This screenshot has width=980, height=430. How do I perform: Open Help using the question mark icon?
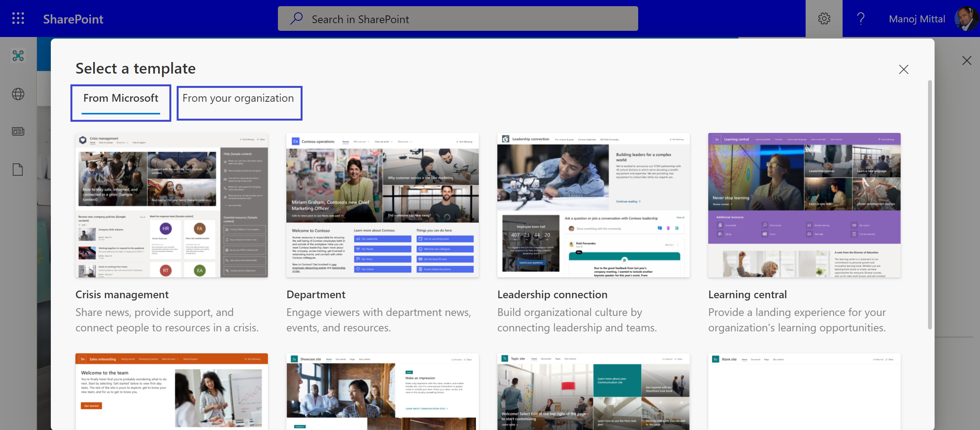[860, 18]
